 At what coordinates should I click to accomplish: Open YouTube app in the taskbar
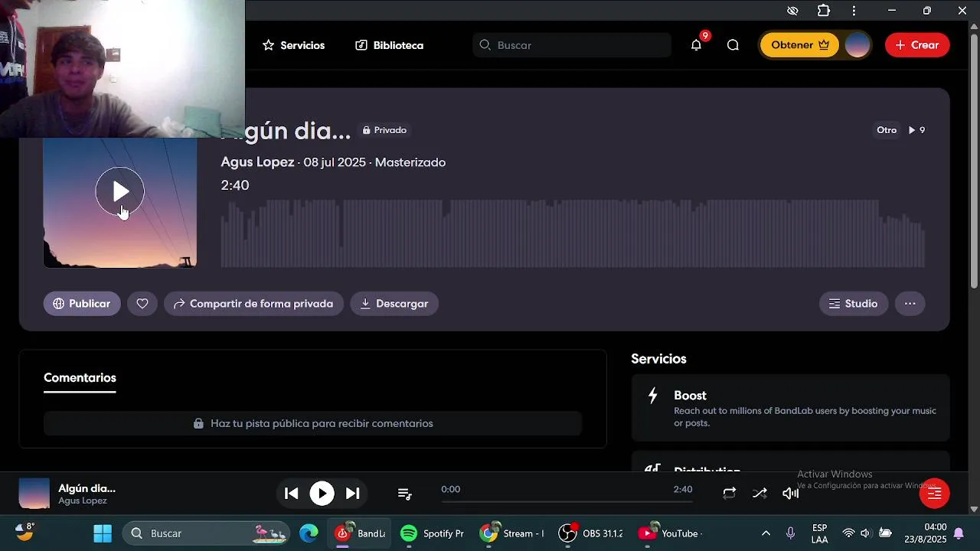[x=670, y=533]
